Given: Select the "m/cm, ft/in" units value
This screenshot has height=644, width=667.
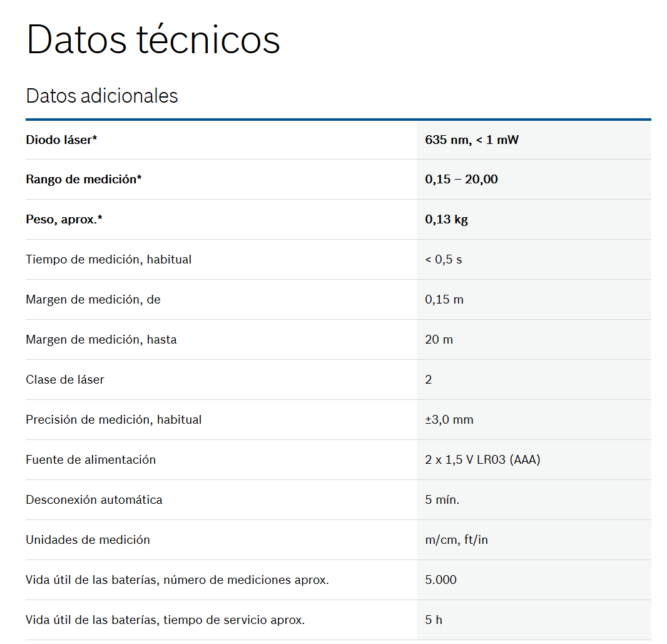Looking at the screenshot, I should coord(456,540).
